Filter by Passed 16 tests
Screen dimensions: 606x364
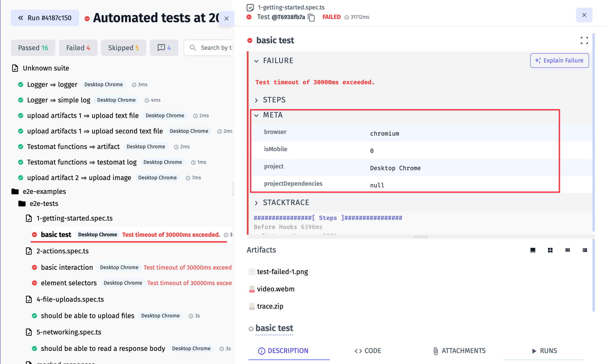click(x=33, y=48)
